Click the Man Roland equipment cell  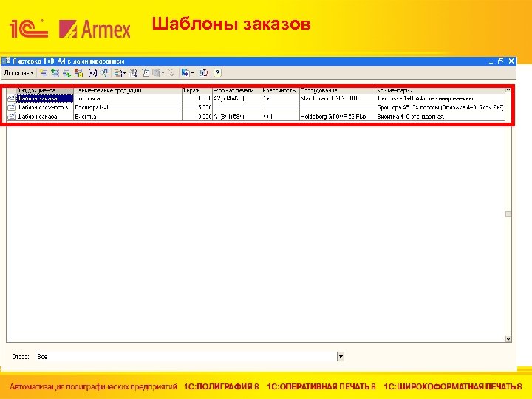(338, 98)
